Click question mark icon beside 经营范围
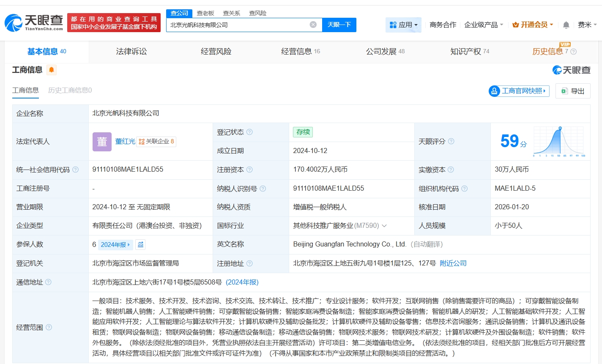The image size is (602, 364). click(49, 327)
